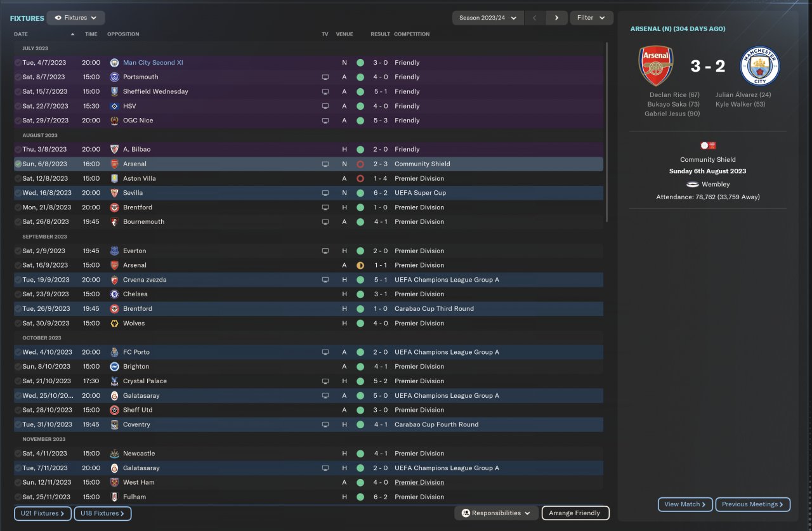
Task: Click Chelsea club badge in fixtures list
Action: [115, 294]
